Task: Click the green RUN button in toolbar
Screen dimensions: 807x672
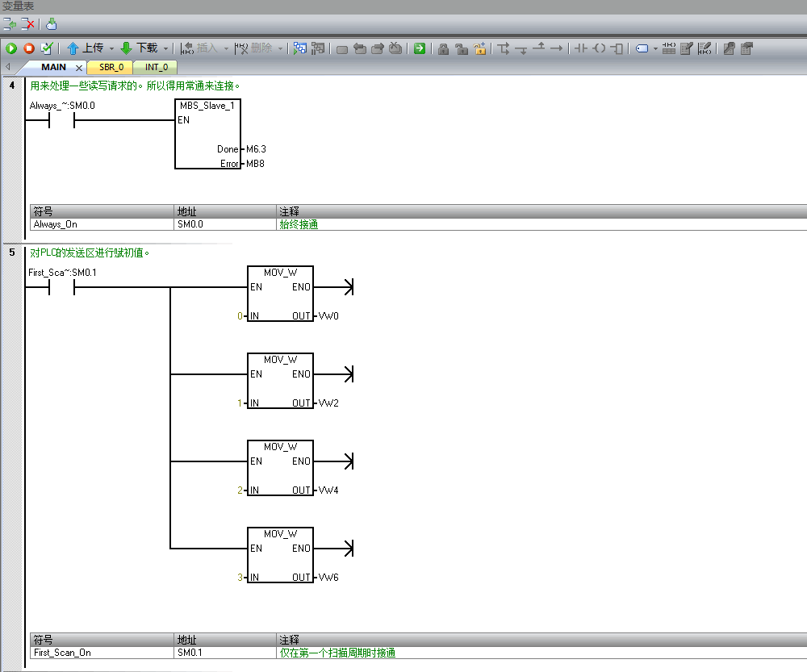Action: (x=11, y=48)
